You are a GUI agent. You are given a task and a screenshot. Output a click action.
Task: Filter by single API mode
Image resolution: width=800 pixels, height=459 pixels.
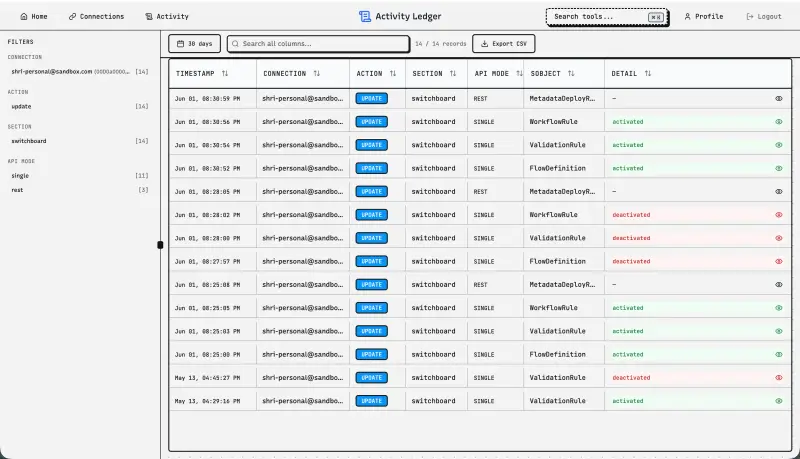coord(80,175)
